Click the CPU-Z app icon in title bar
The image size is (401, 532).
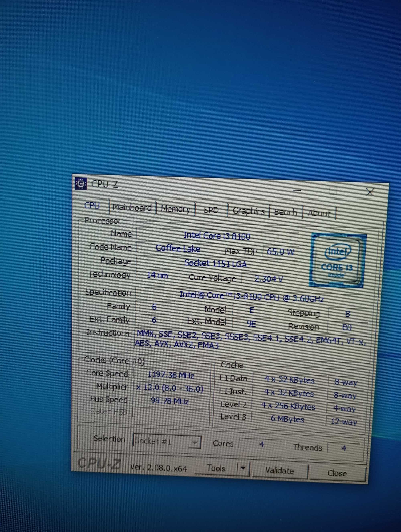[81, 184]
